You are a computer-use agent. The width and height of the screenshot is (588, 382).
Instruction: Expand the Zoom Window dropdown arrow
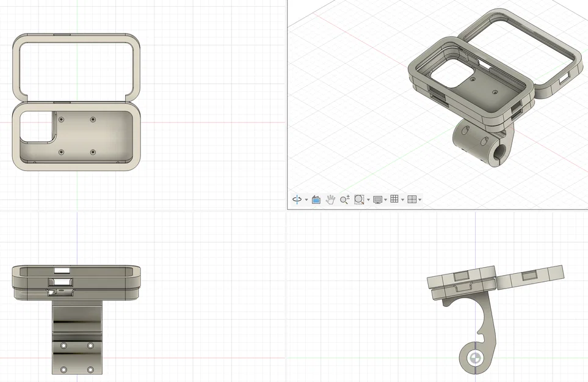click(368, 200)
